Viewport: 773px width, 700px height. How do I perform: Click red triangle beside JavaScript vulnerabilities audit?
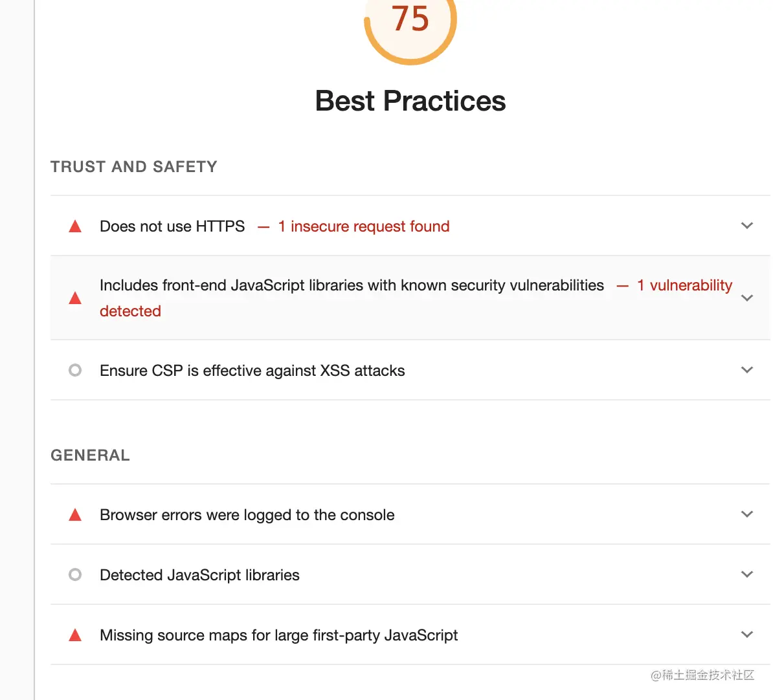[75, 298]
